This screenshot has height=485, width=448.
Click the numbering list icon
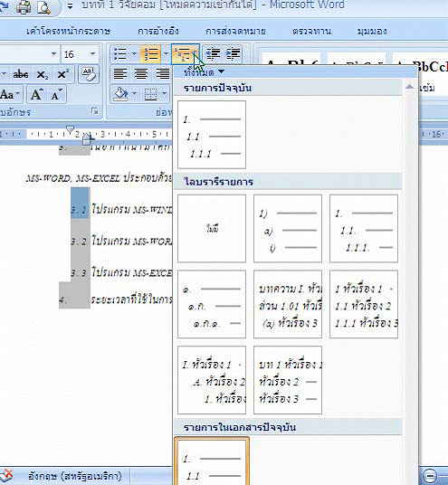coord(150,53)
